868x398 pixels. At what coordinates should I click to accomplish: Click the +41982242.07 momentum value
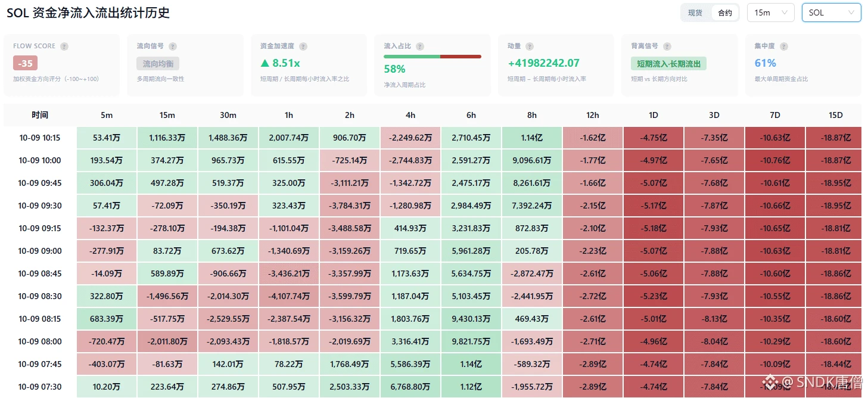tap(543, 63)
